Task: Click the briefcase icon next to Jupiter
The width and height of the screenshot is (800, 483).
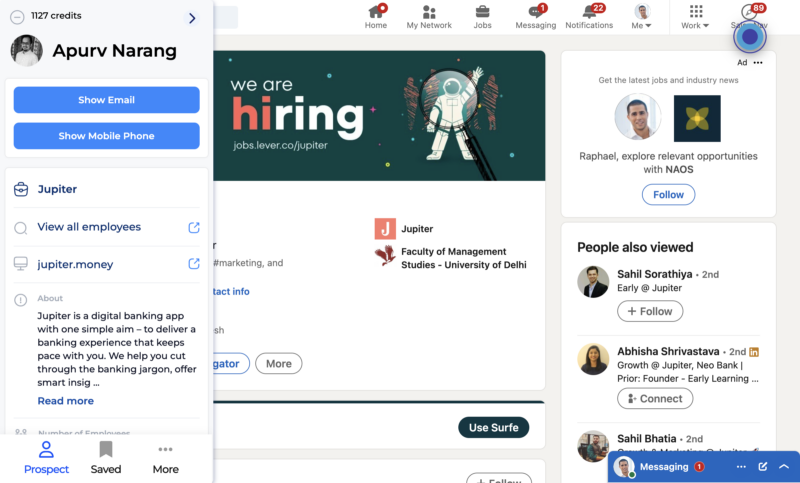Action: 21,189
